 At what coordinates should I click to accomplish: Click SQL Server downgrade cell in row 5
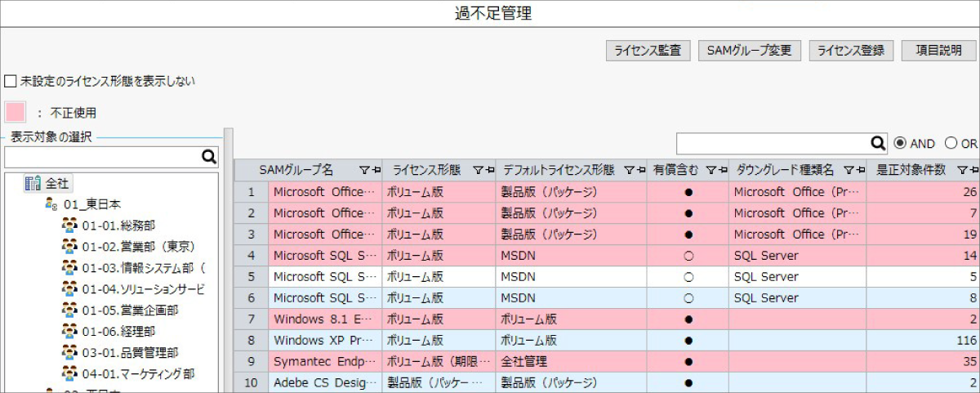point(797,277)
